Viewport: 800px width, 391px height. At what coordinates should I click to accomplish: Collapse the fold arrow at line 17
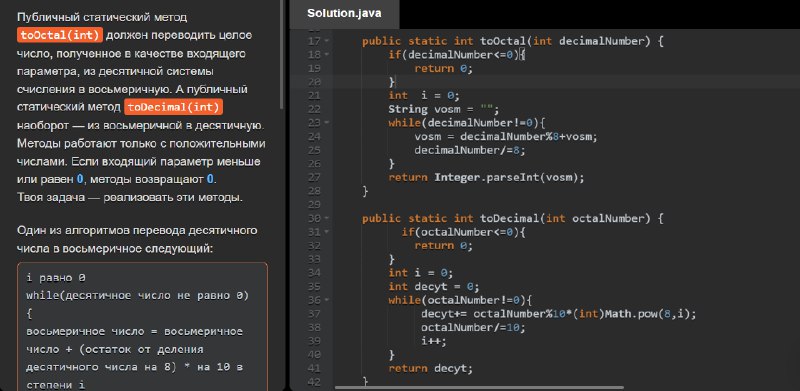coord(327,41)
